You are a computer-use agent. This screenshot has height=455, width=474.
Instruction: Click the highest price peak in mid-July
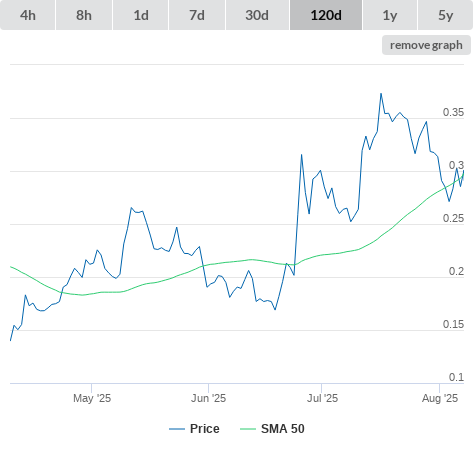click(x=381, y=94)
